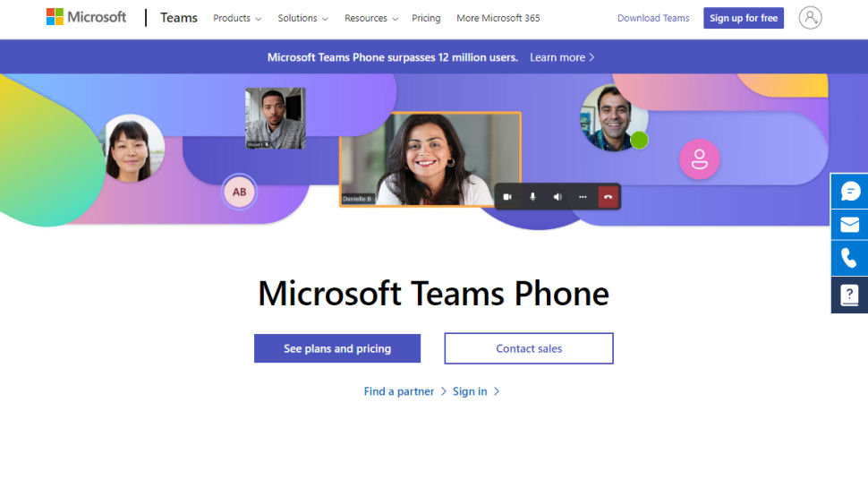Expand the Solutions dropdown menu

pos(302,18)
